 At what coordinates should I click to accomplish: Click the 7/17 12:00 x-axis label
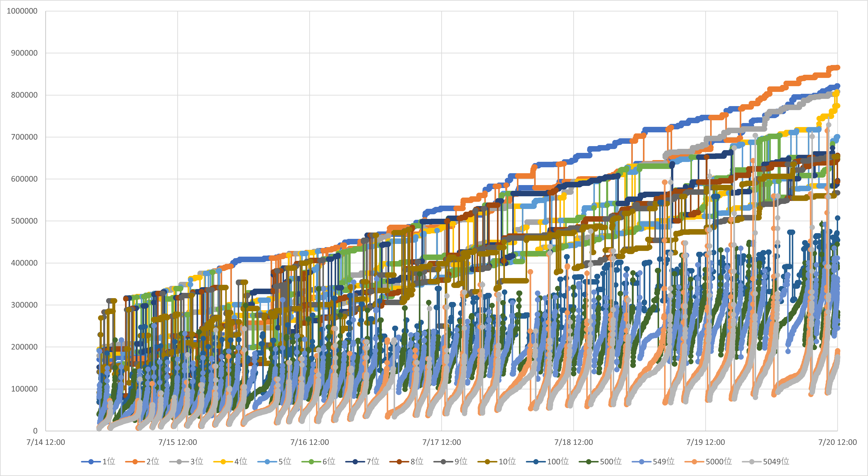(x=441, y=442)
